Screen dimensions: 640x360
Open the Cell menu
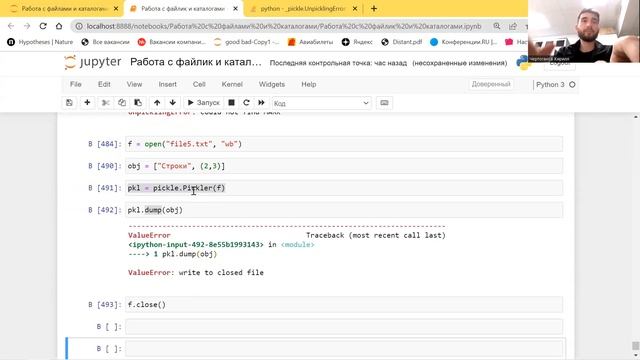[199, 84]
